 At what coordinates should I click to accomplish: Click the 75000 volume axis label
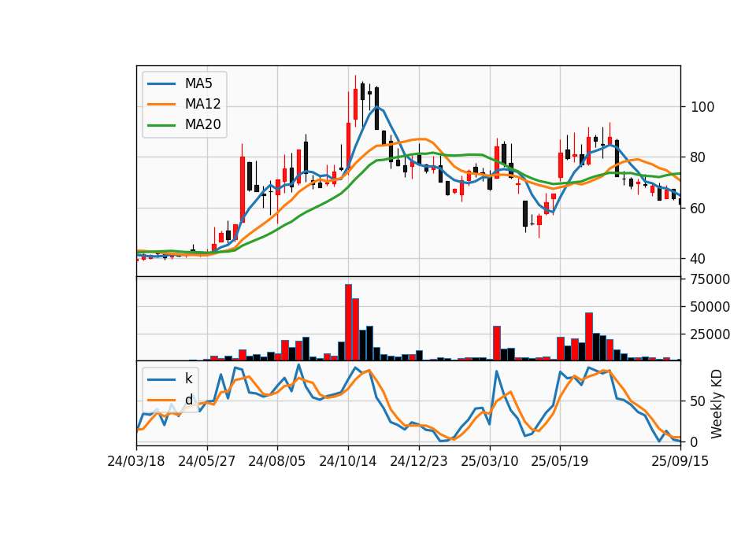point(710,279)
